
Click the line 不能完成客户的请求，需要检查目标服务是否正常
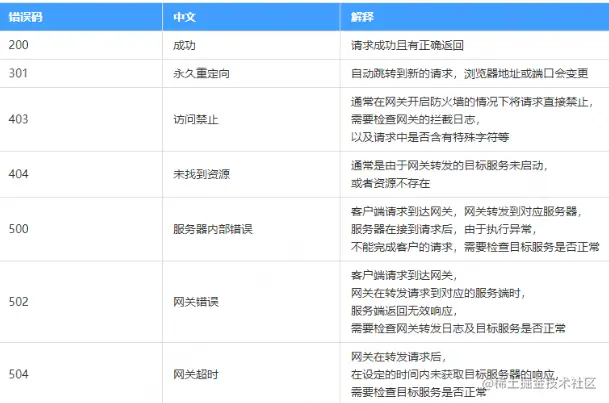(x=475, y=247)
